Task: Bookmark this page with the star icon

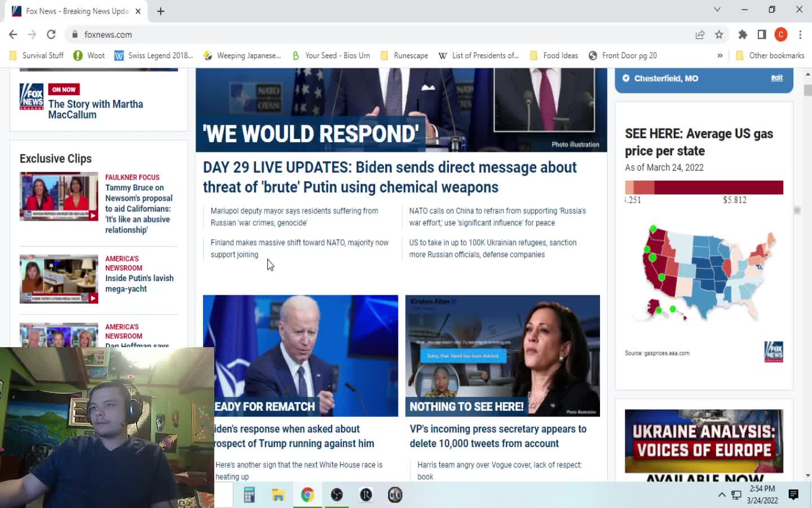Action: coord(719,34)
